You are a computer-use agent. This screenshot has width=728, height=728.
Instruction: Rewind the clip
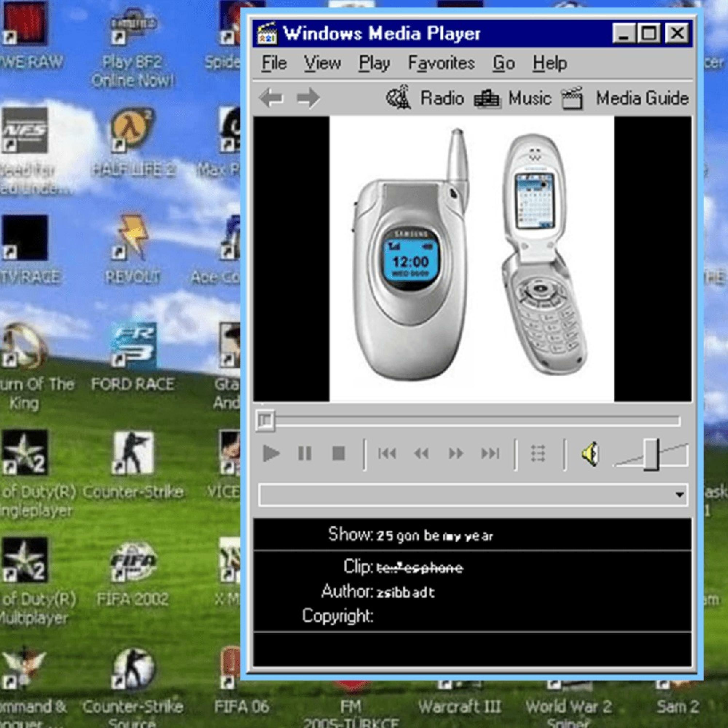[x=421, y=453]
